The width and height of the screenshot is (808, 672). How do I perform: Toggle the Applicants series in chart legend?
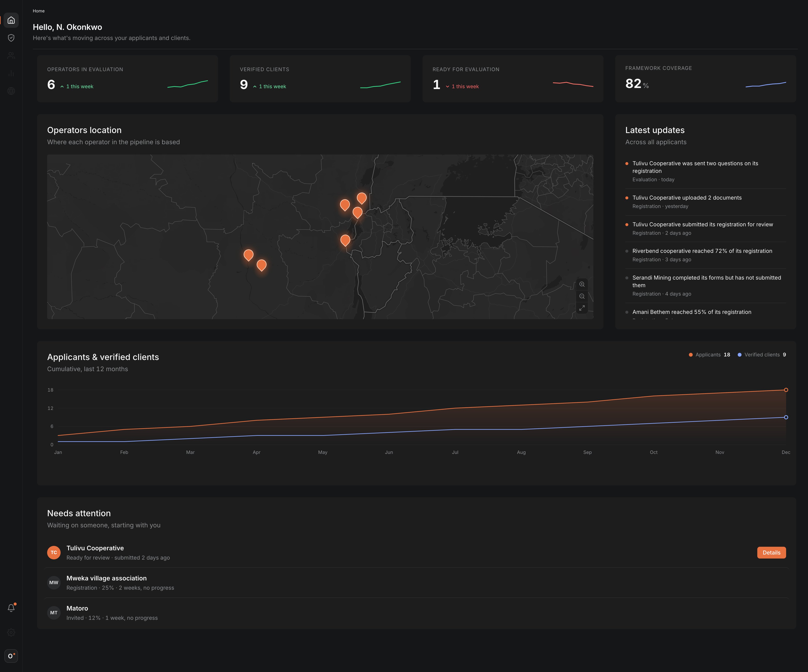(709, 355)
